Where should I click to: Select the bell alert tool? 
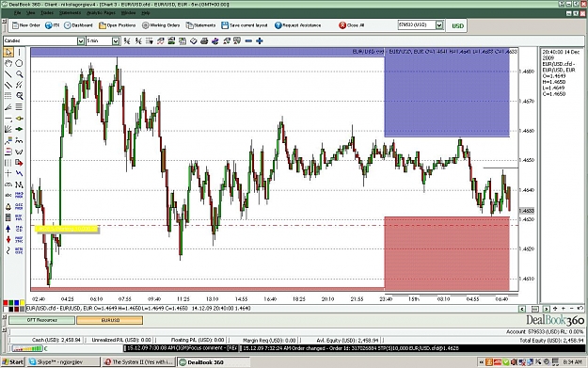[8, 207]
